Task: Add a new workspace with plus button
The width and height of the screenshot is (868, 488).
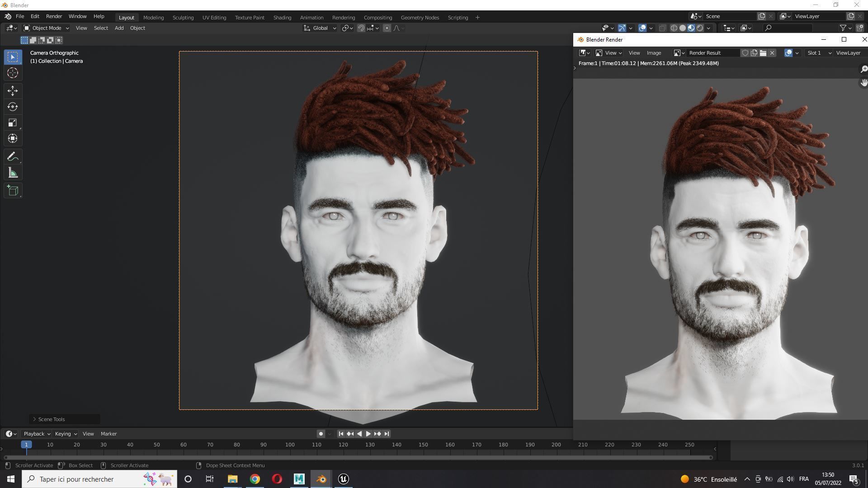Action: pos(477,18)
